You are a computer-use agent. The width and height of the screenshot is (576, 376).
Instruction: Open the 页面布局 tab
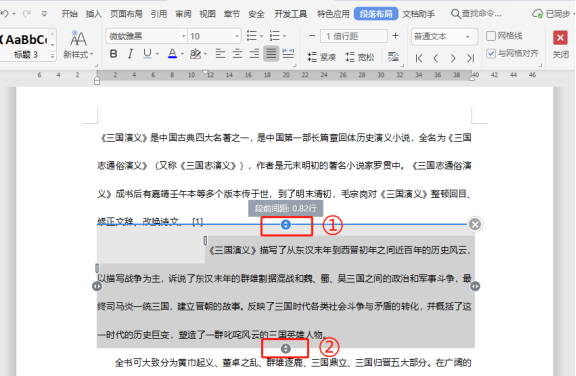pos(126,14)
